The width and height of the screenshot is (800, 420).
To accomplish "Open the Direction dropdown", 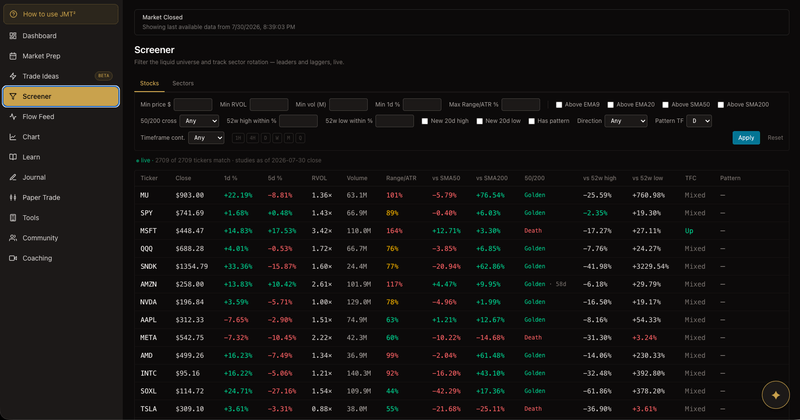I will point(626,121).
